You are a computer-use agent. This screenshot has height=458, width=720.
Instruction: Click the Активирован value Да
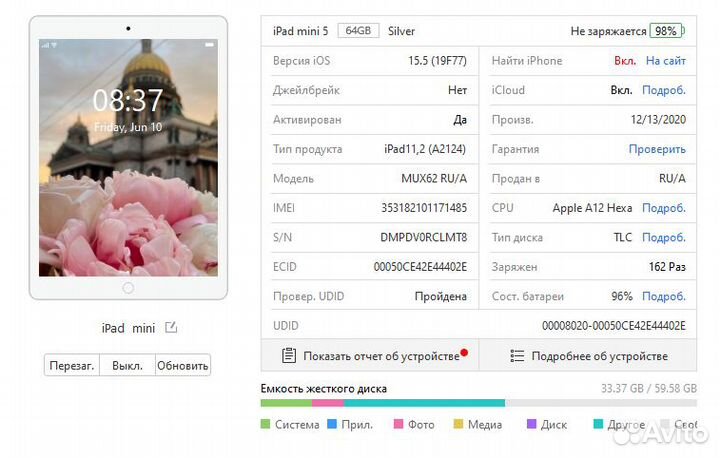coord(460,120)
